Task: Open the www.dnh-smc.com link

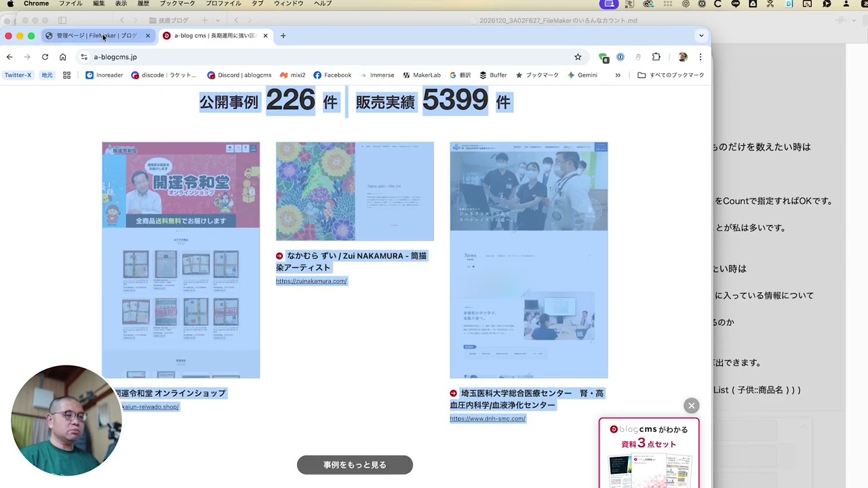Action: (x=488, y=419)
